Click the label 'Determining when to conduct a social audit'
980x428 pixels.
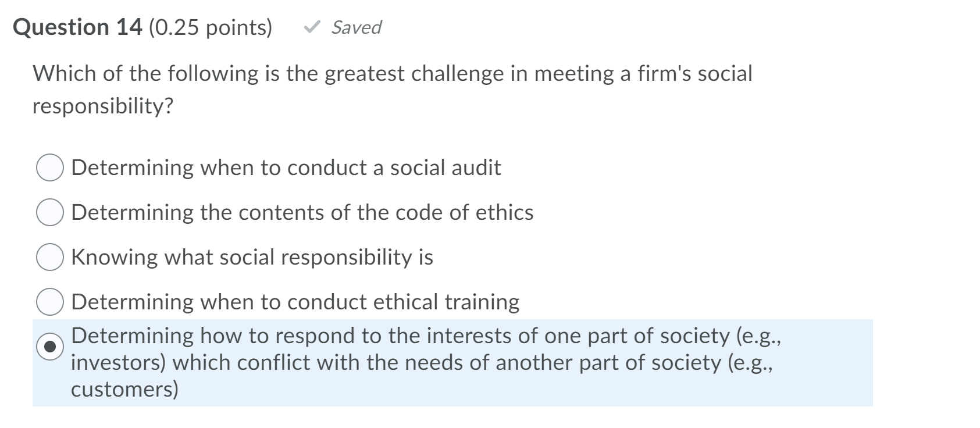(286, 167)
